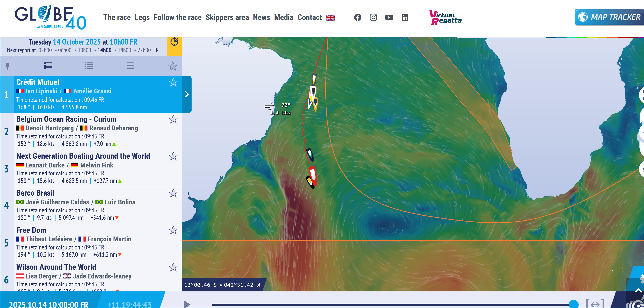
Task: Switch to detailed ranking list view
Action: point(48,66)
